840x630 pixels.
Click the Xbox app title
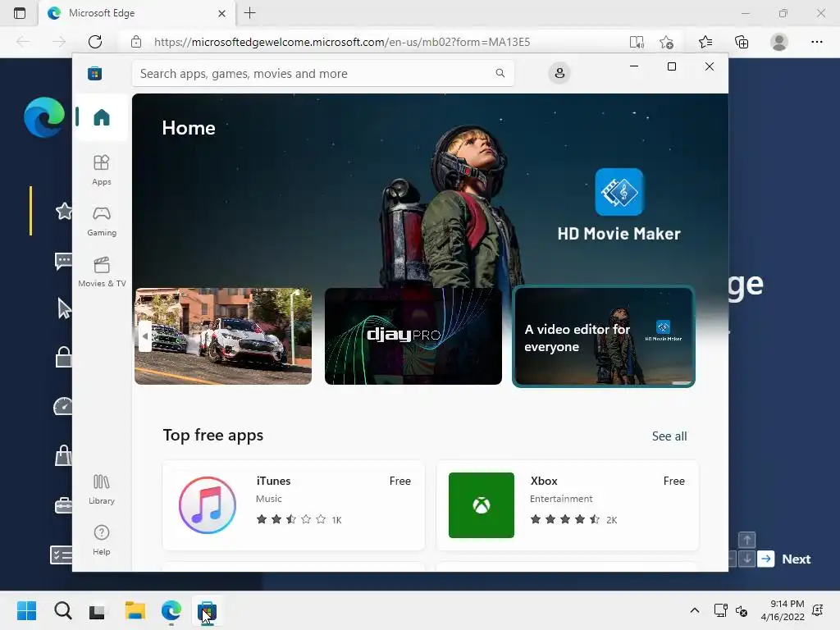(x=544, y=481)
